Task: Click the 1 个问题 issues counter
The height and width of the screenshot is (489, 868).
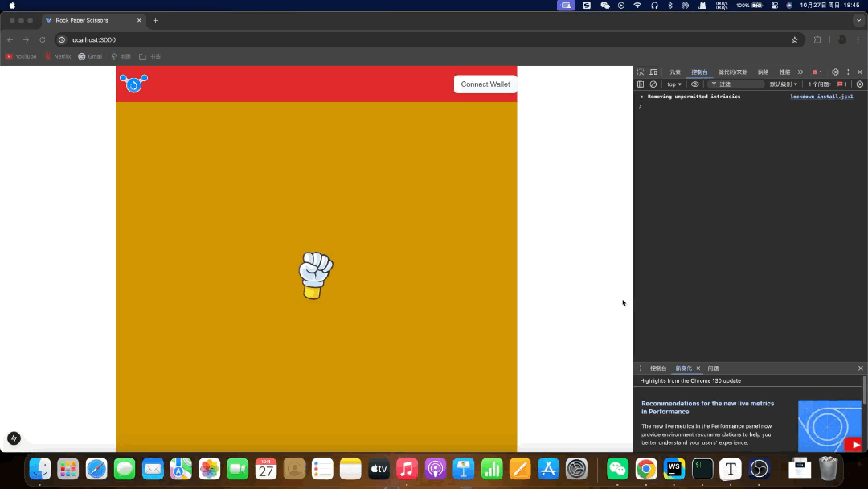Action: coord(827,84)
